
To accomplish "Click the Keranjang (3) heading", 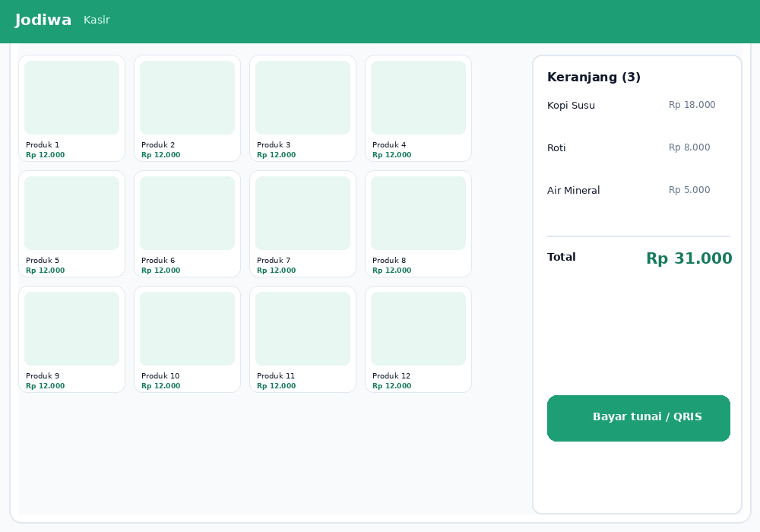I will (x=594, y=77).
